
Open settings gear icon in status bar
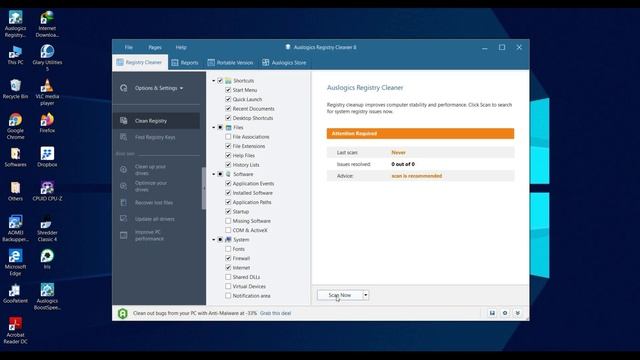(505, 313)
